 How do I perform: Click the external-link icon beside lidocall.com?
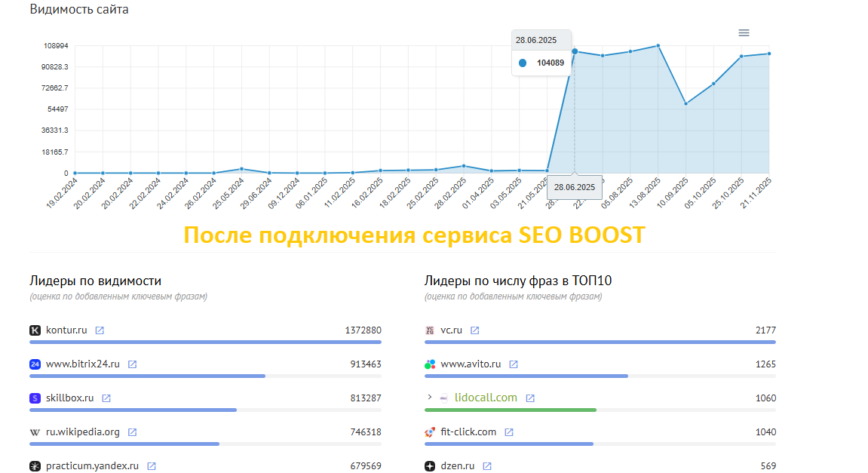click(x=530, y=398)
